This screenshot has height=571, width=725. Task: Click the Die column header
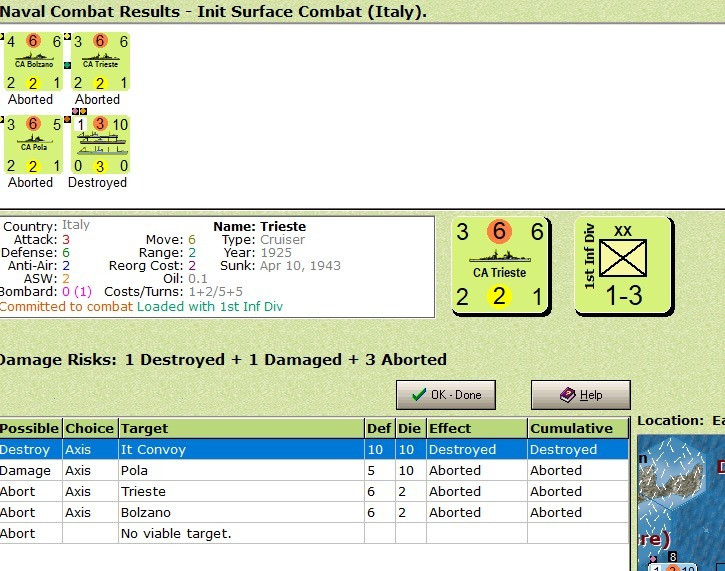[411, 428]
